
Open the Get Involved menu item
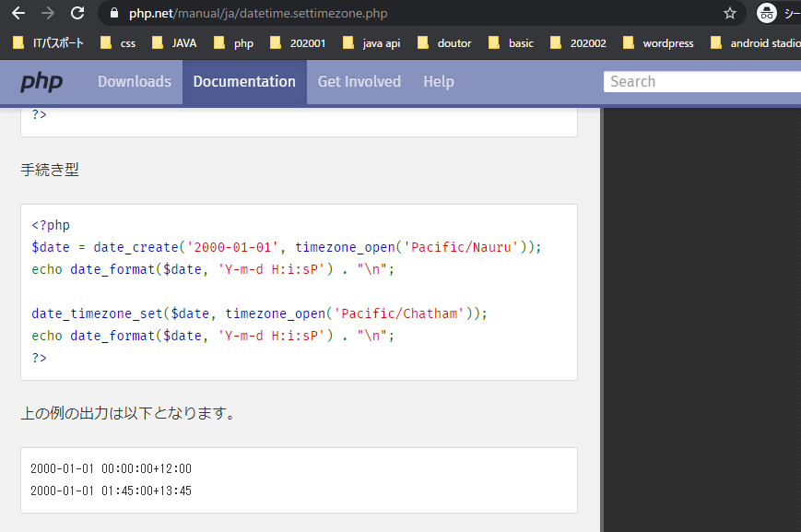(359, 82)
